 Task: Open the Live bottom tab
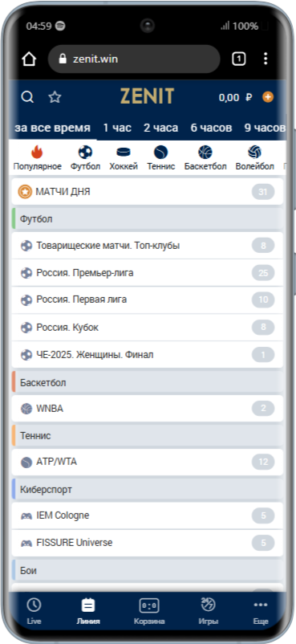coord(34,611)
